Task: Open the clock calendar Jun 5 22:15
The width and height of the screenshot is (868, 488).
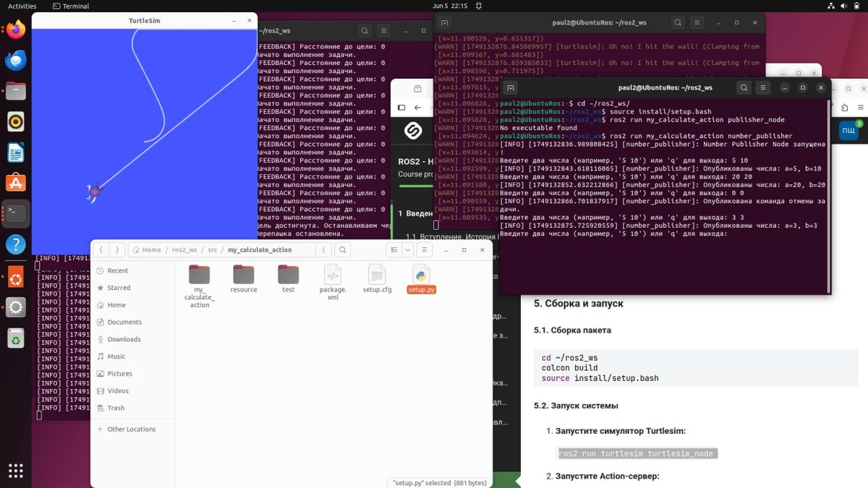Action: (449, 6)
